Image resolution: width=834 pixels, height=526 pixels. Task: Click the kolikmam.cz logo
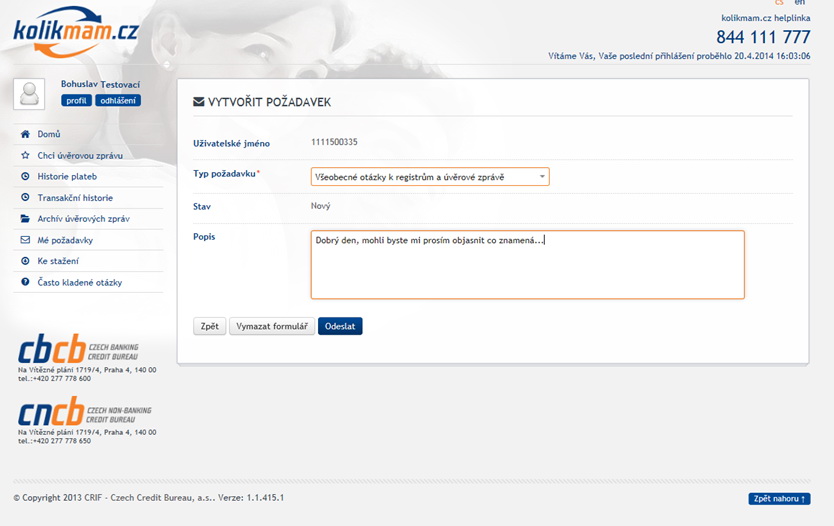(x=75, y=30)
